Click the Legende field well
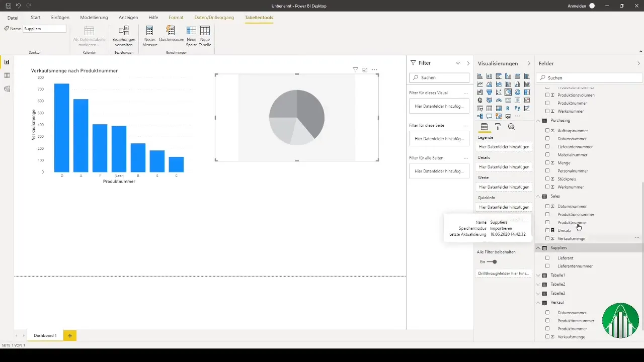The height and width of the screenshot is (362, 644). [504, 147]
